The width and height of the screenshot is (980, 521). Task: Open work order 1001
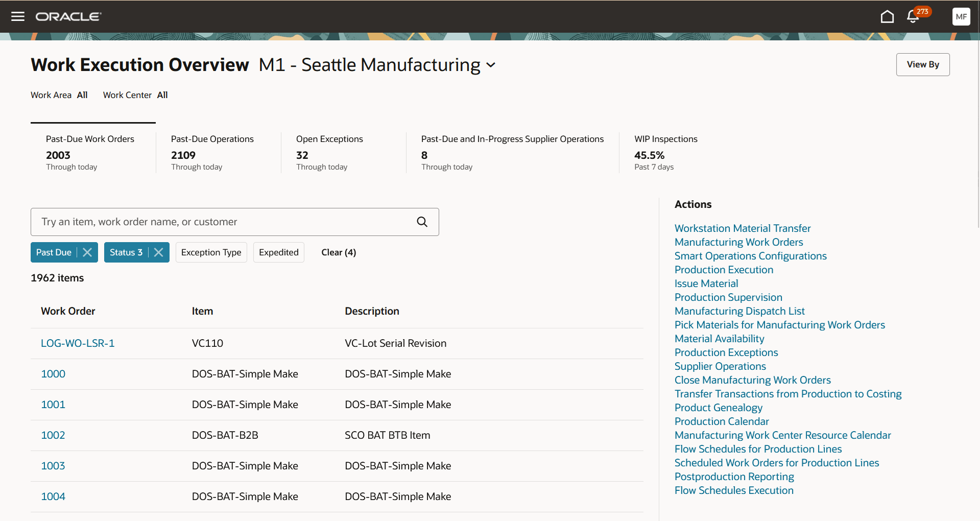pos(53,405)
